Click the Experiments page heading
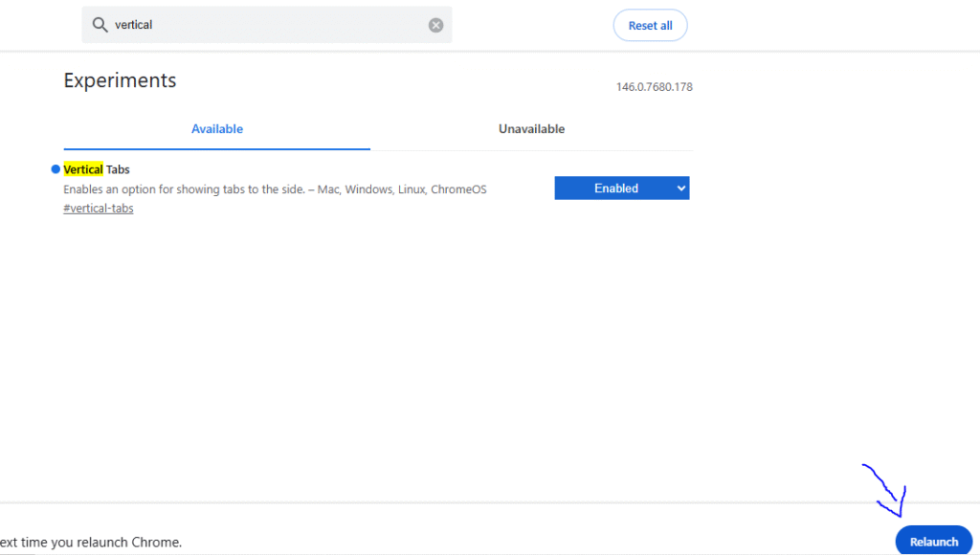 (x=120, y=80)
